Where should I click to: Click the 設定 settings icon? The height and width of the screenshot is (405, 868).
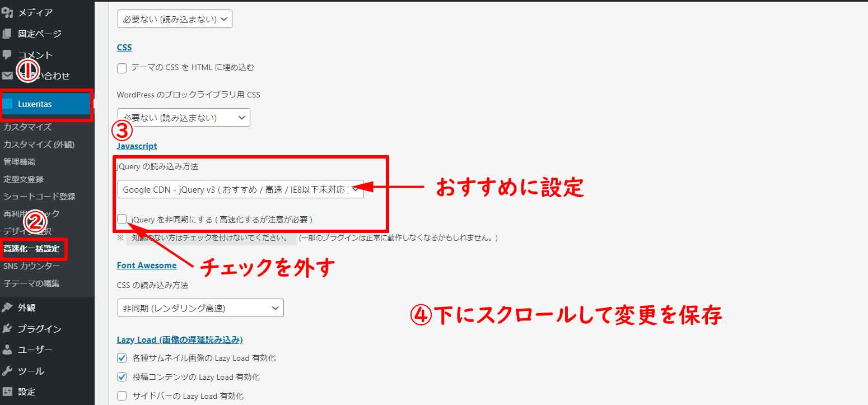(7, 392)
